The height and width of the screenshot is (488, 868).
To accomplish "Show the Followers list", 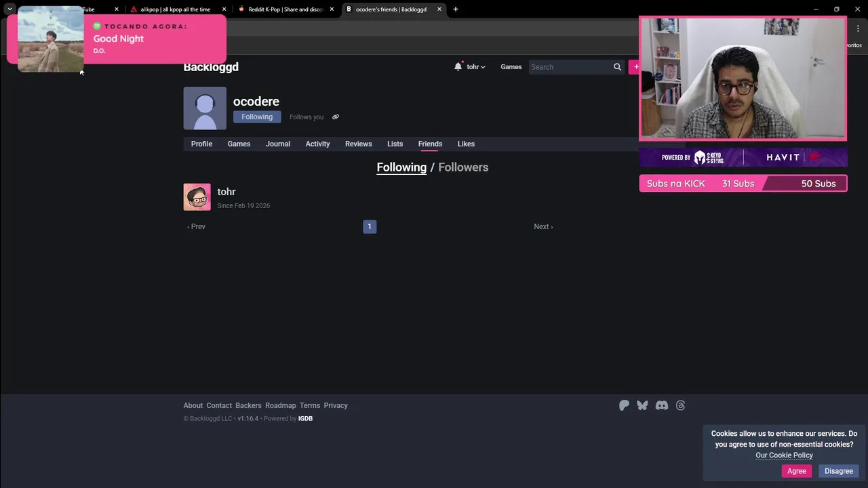I will [463, 167].
